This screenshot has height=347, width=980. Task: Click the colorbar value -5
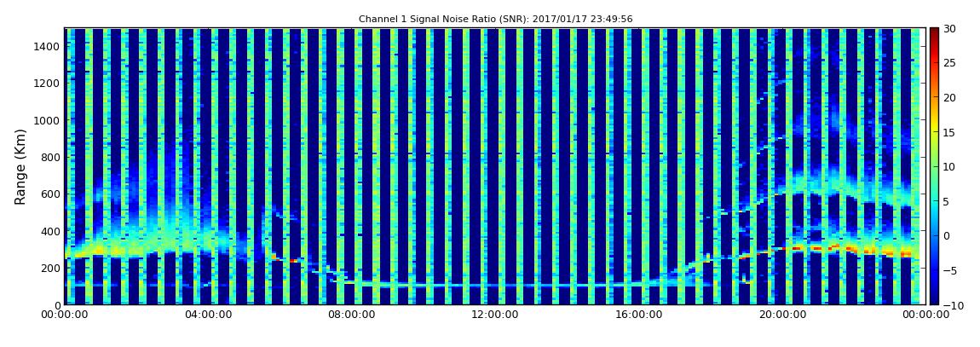coord(949,270)
